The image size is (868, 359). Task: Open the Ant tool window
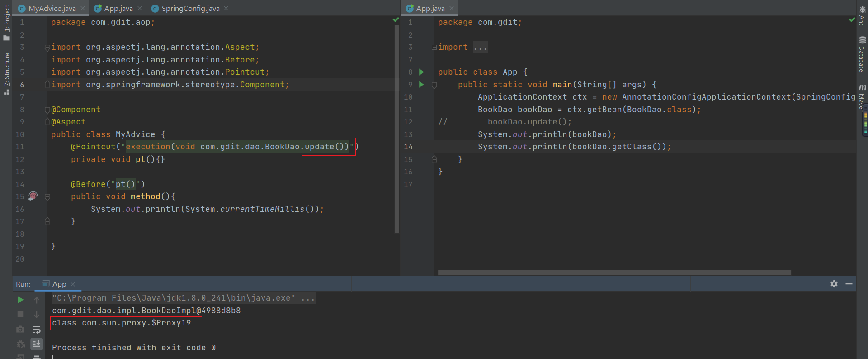pyautogui.click(x=862, y=15)
